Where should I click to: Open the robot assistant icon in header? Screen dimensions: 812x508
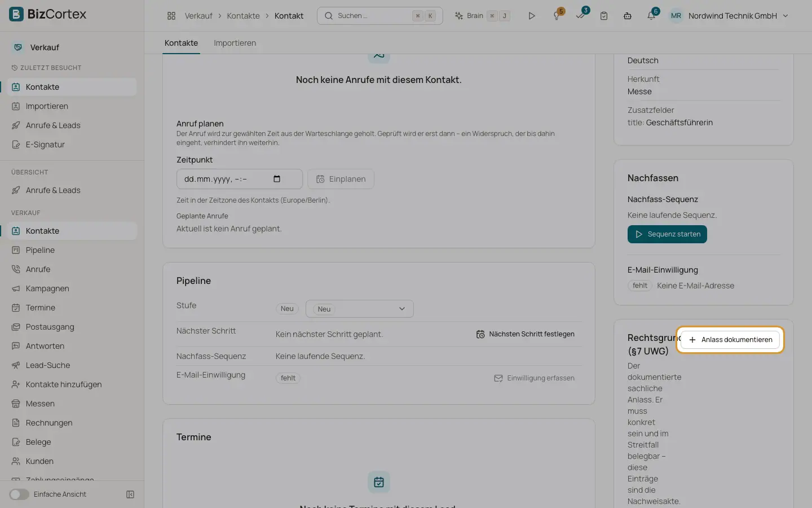[628, 16]
